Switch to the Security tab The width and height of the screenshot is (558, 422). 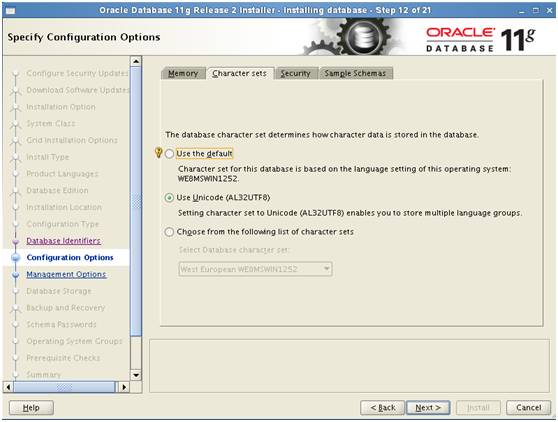click(296, 73)
